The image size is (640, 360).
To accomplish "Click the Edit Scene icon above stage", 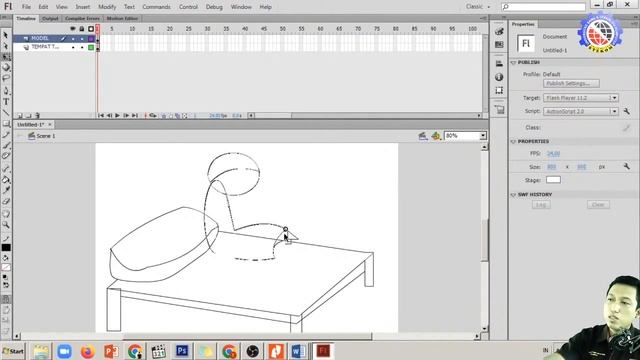I will point(423,136).
